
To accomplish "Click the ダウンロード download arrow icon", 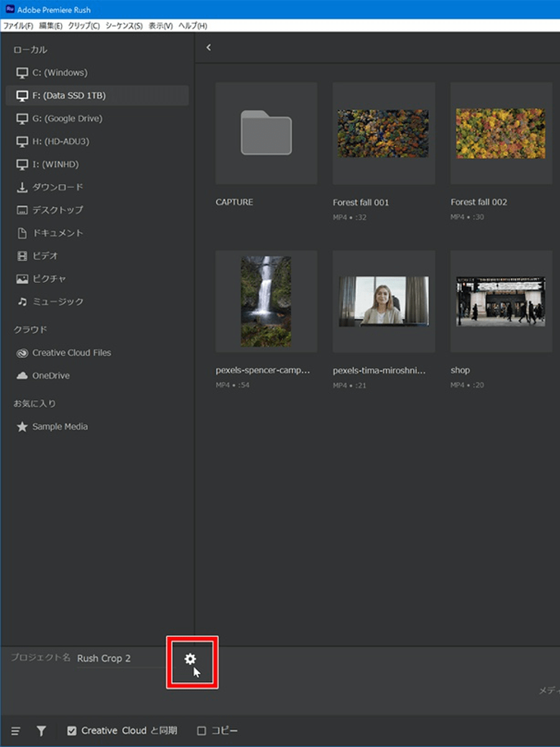I will (22, 187).
